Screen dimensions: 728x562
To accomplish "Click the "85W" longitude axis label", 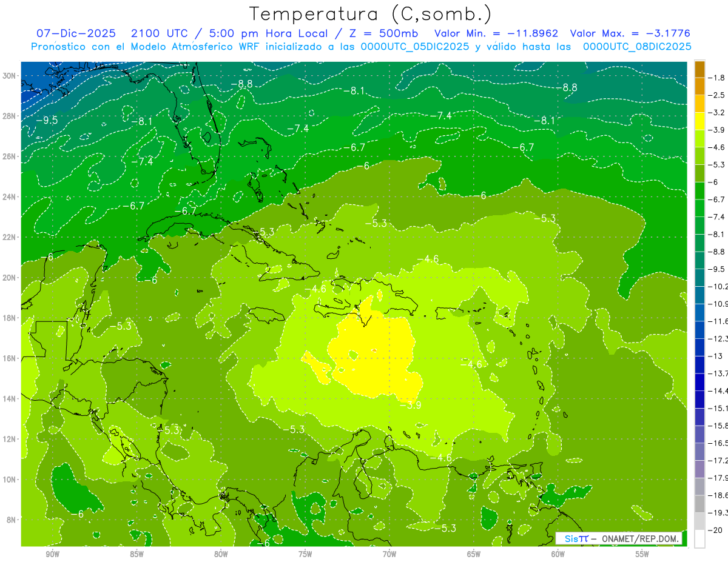I will click(x=136, y=554).
